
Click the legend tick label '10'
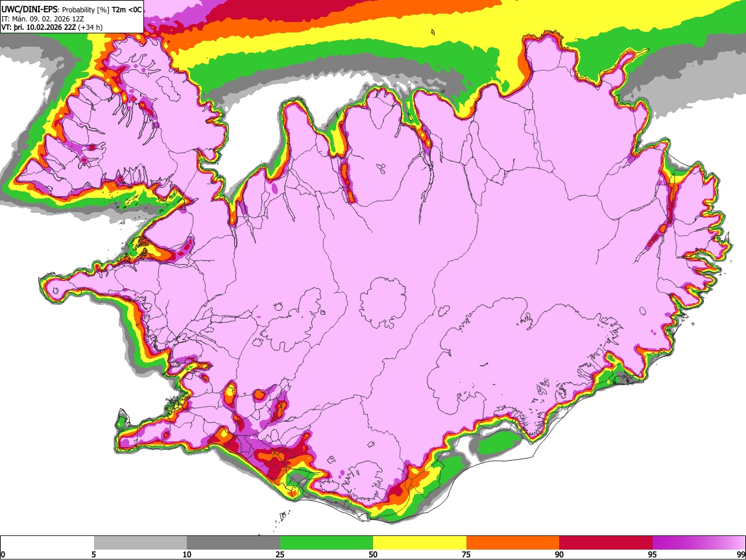(x=187, y=554)
